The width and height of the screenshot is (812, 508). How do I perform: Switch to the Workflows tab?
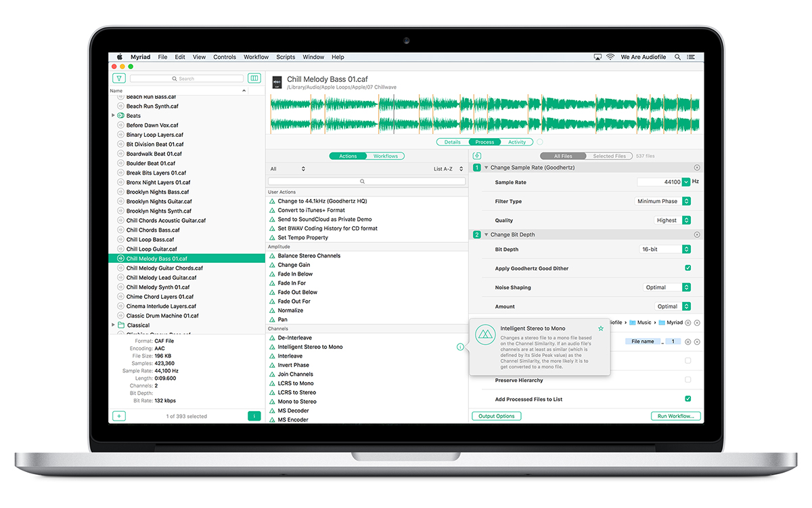point(385,155)
